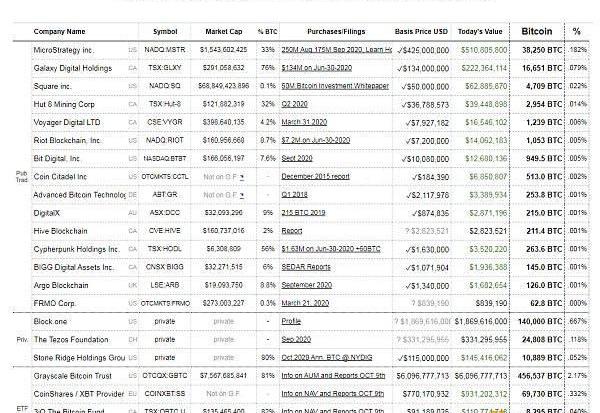The width and height of the screenshot is (600, 413).
Task: Open the MicroStrategy 250M Aug purchase filing link
Action: [x=330, y=48]
